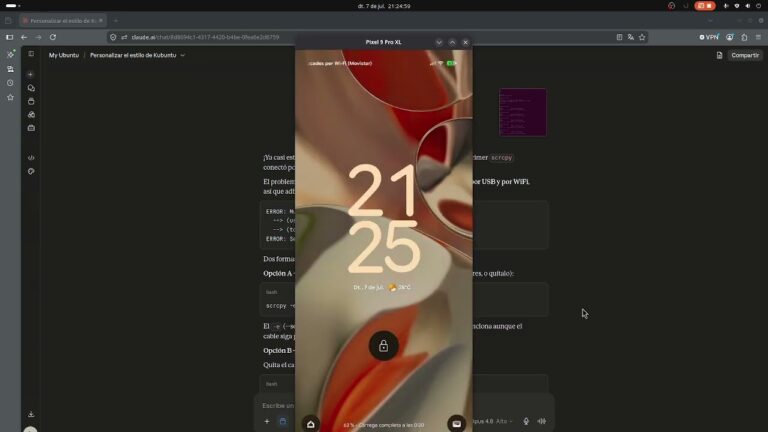
Task: Tap the wallet button on phone lock screen
Action: click(x=456, y=424)
